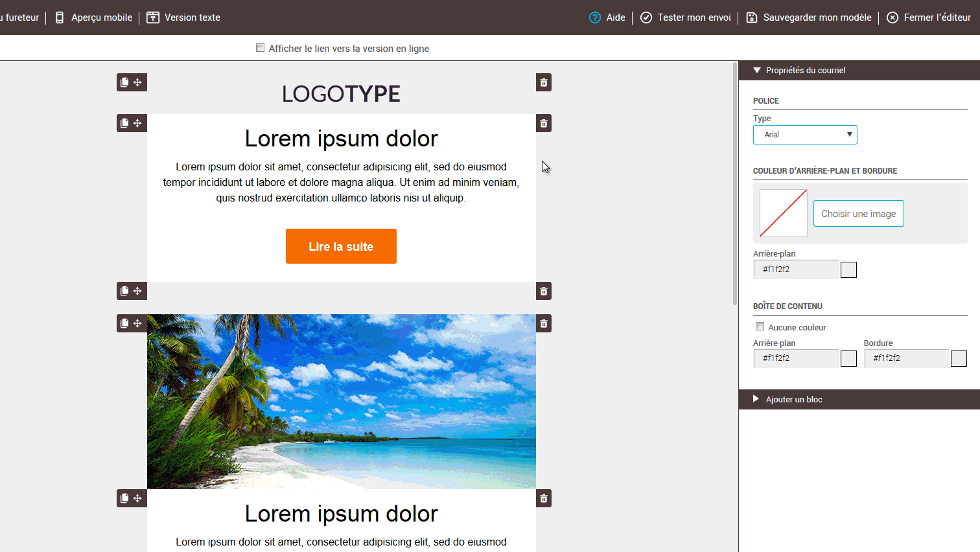Open the content box Bordure color swatch

pyautogui.click(x=959, y=358)
